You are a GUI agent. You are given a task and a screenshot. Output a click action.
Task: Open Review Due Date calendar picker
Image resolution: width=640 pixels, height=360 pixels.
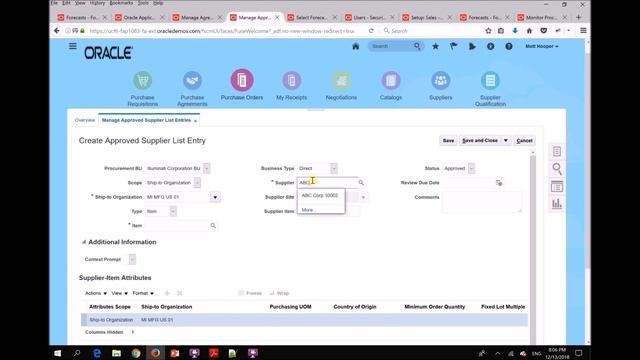click(499, 183)
